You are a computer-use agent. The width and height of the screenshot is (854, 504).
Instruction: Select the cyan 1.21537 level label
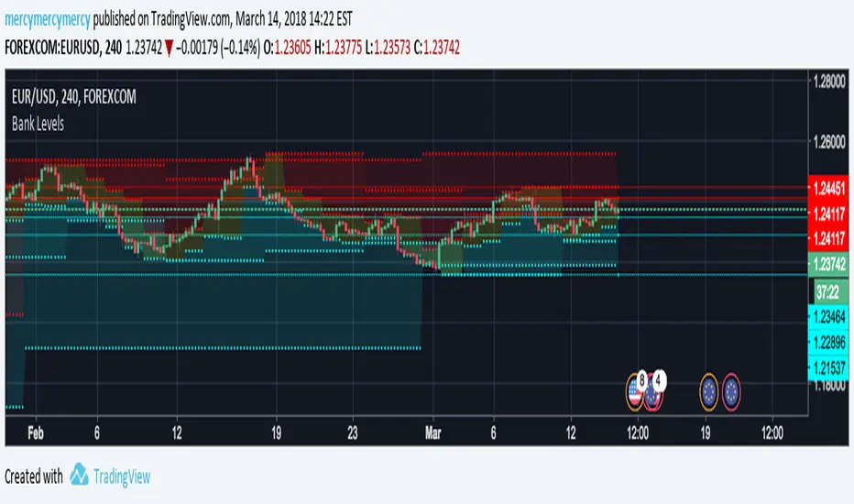click(x=828, y=367)
